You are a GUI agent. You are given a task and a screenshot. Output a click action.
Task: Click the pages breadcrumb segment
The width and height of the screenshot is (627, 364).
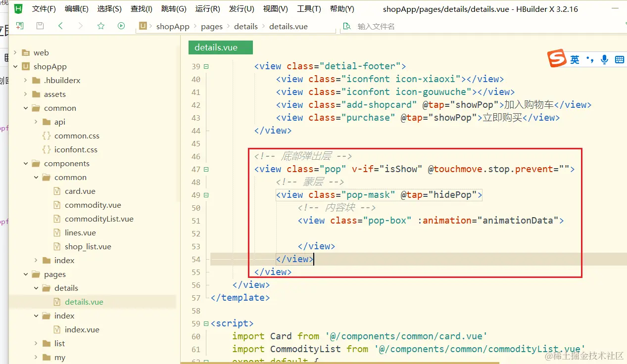[212, 26]
